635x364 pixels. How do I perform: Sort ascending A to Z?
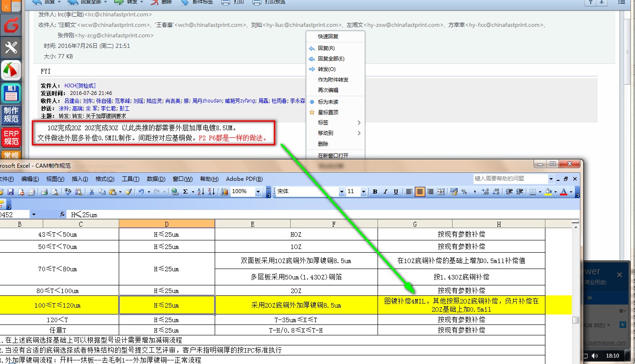[201, 192]
